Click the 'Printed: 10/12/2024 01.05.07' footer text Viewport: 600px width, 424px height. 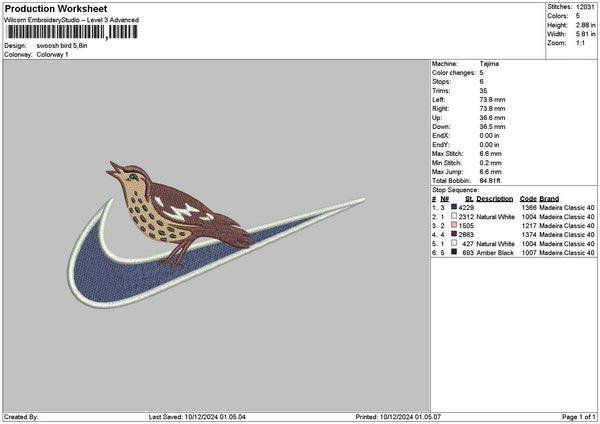(x=398, y=417)
